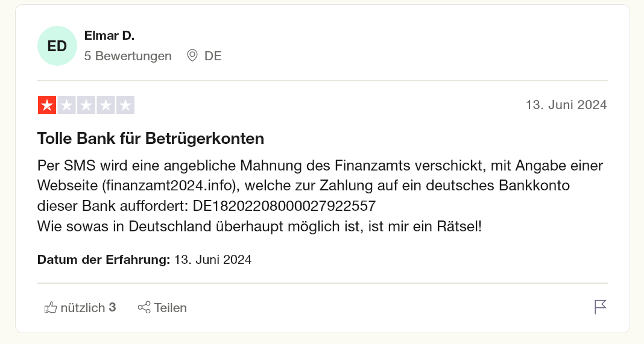644x344 pixels.
Task: Share review via Teilen button
Action: 162,307
